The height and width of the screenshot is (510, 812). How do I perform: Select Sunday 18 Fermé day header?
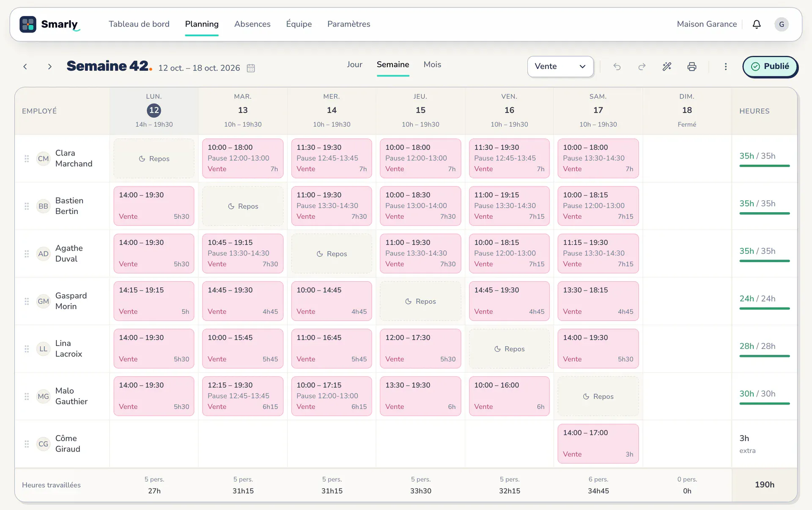click(687, 111)
